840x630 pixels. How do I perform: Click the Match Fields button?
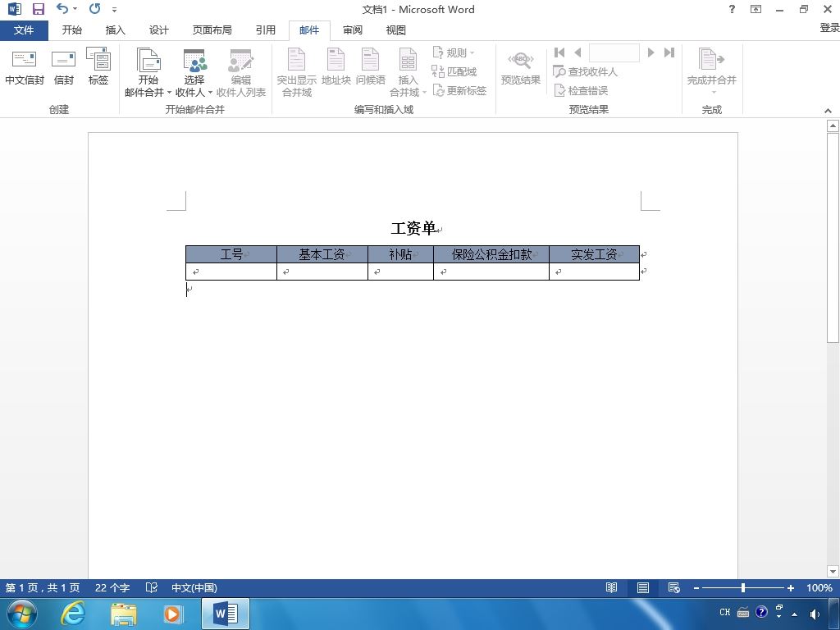(454, 71)
